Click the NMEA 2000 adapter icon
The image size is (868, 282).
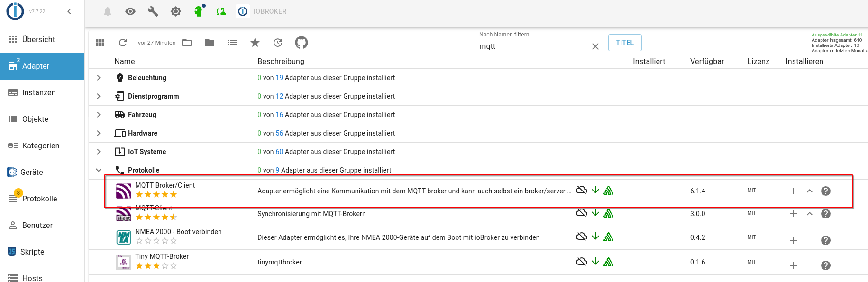124,237
